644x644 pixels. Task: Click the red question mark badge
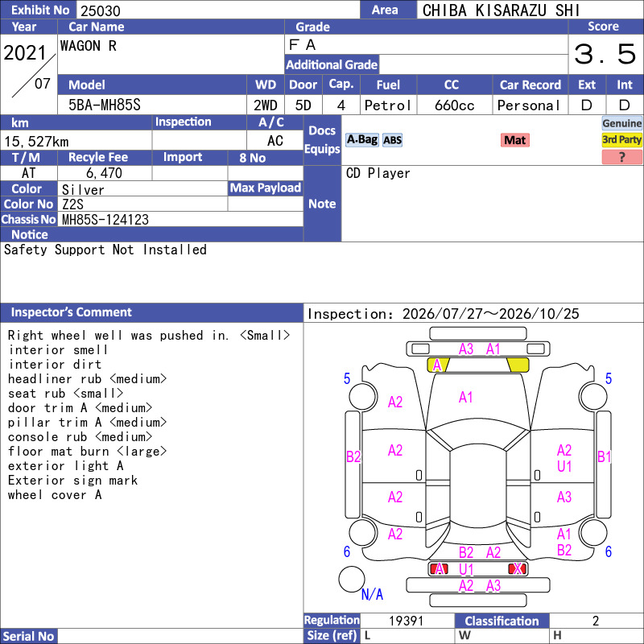(621, 157)
